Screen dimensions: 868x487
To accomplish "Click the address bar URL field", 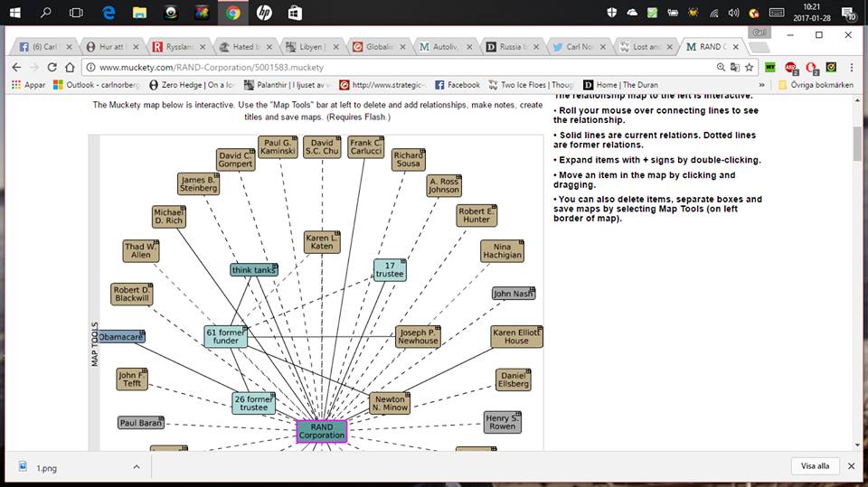I will 362,68.
